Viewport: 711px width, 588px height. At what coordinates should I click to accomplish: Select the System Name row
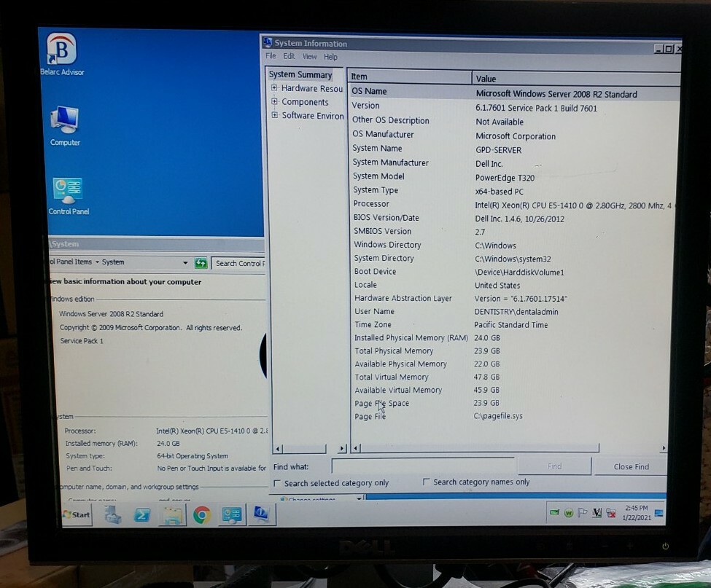pos(514,149)
